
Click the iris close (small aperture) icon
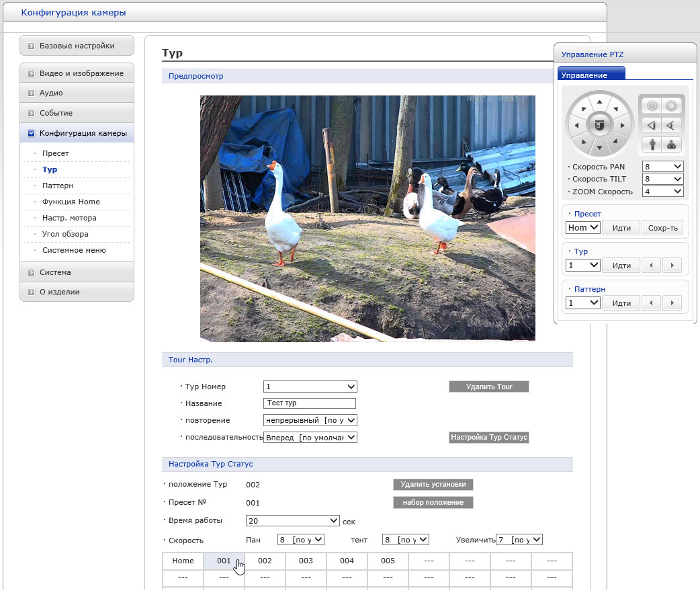651,106
